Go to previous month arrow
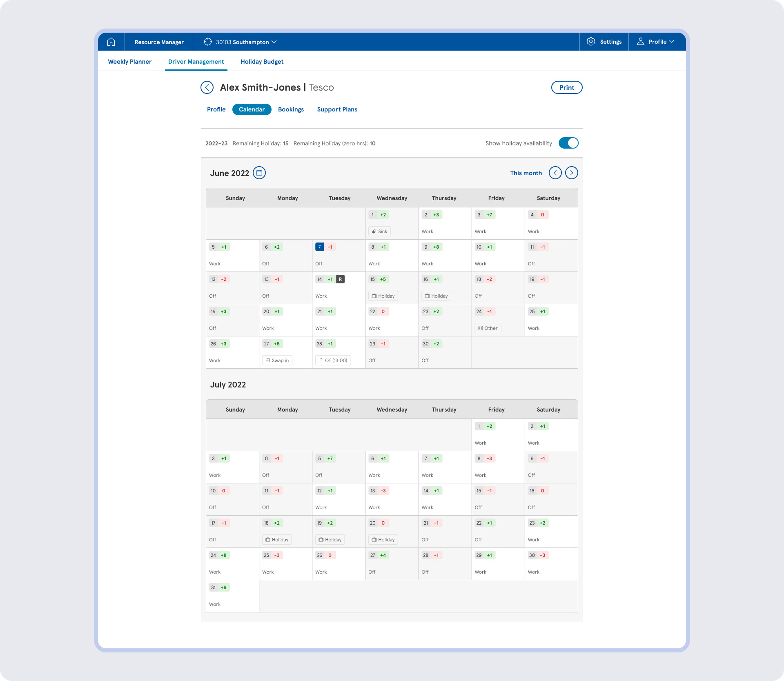784x681 pixels. (x=555, y=173)
